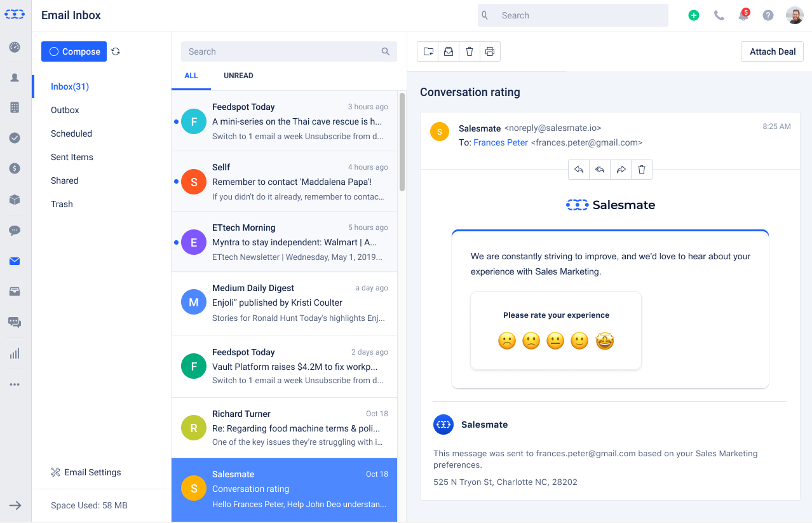Click the Compose button
This screenshot has width=812, height=523.
coord(74,51)
